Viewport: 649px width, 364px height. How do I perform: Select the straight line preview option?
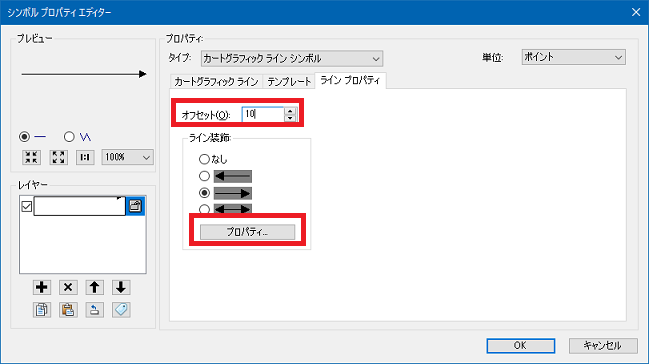(24, 137)
